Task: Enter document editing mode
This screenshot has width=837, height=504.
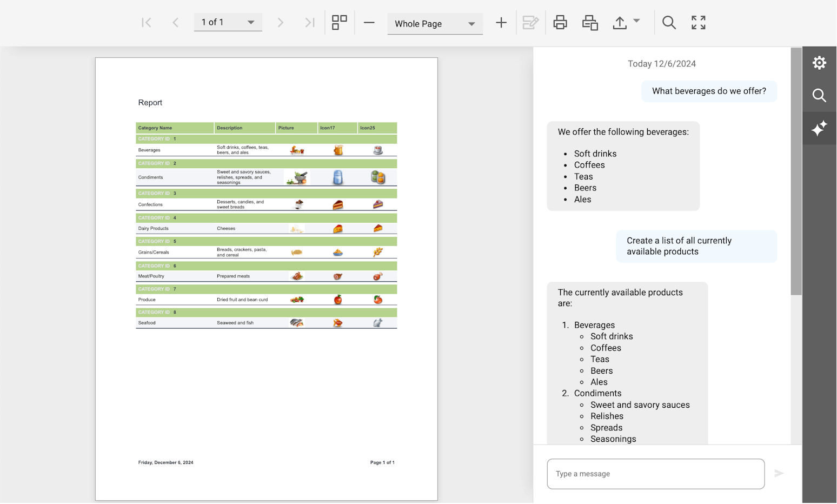Action: pos(530,22)
